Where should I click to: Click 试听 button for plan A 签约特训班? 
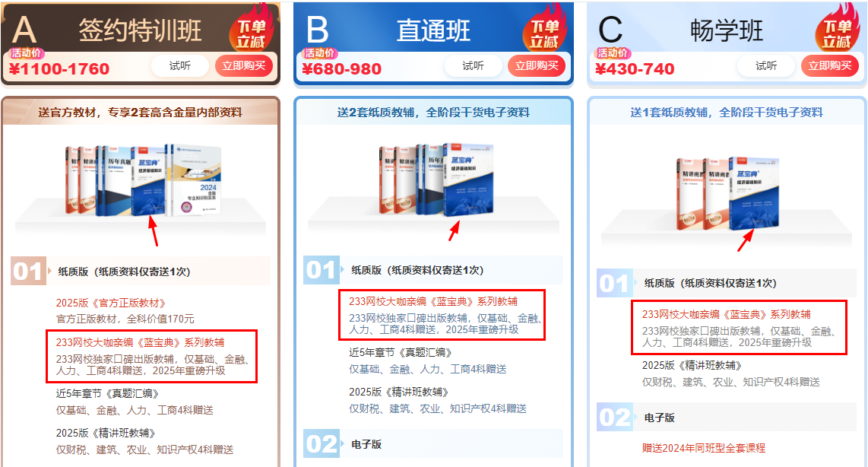pyautogui.click(x=180, y=66)
